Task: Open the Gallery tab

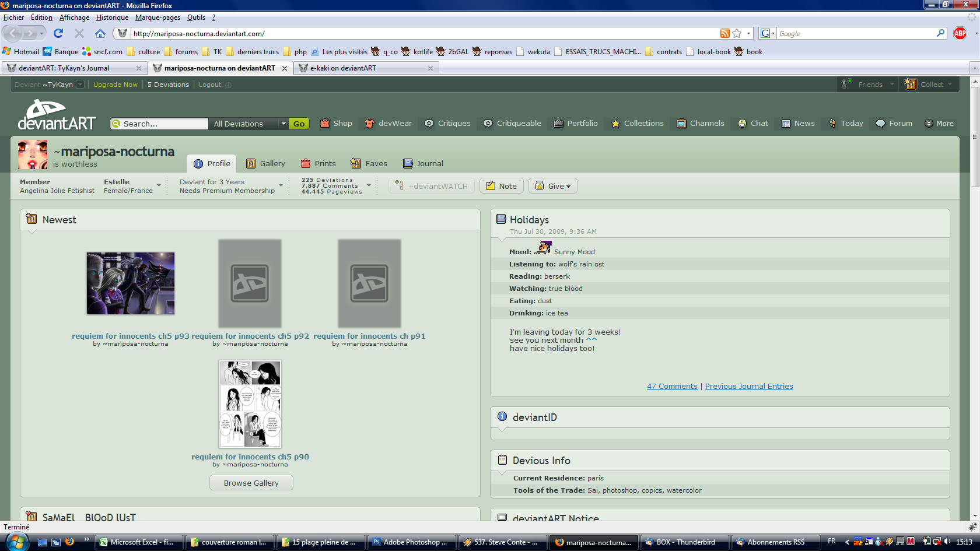Action: 266,163
